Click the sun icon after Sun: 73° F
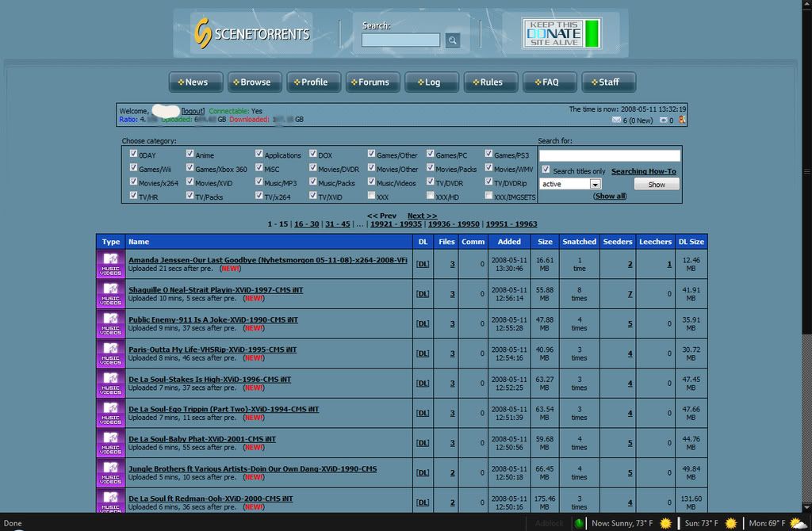Viewport: 812px width, 531px height. click(x=730, y=523)
